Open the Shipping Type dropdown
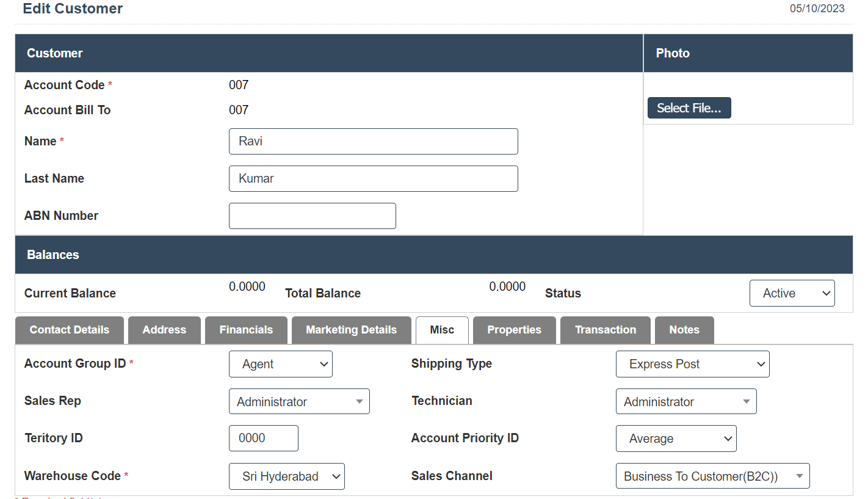 692,364
